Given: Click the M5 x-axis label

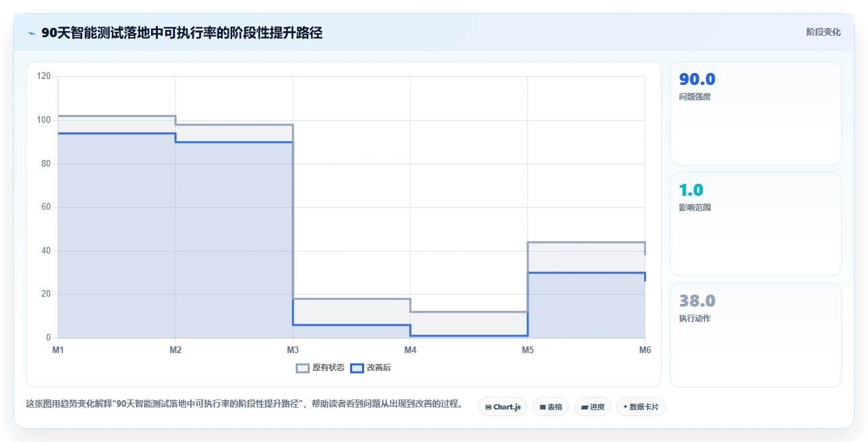Looking at the screenshot, I should tap(527, 350).
